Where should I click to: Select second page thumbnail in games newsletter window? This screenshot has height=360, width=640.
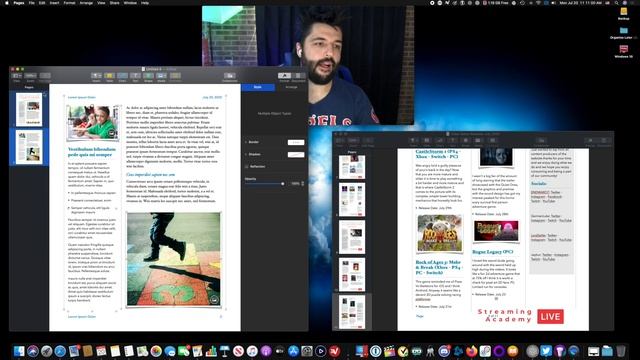352,200
